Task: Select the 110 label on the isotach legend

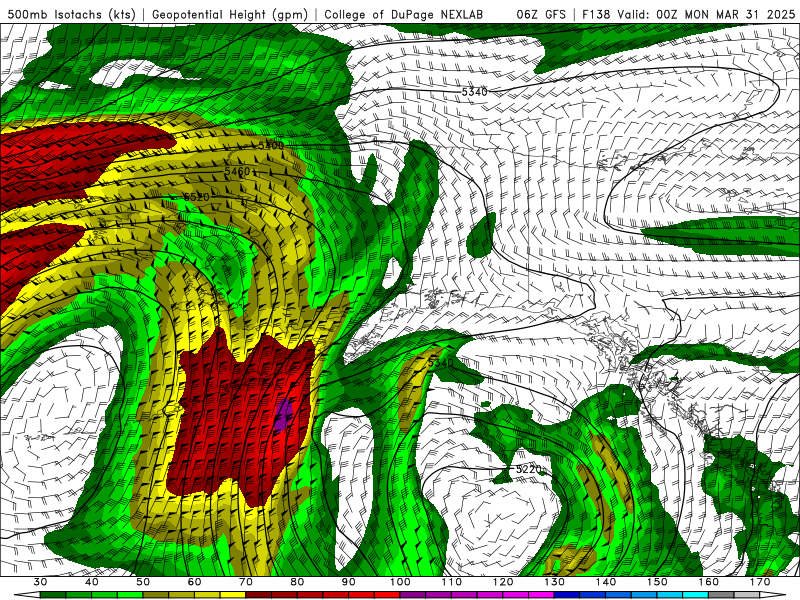Action: pos(452,582)
